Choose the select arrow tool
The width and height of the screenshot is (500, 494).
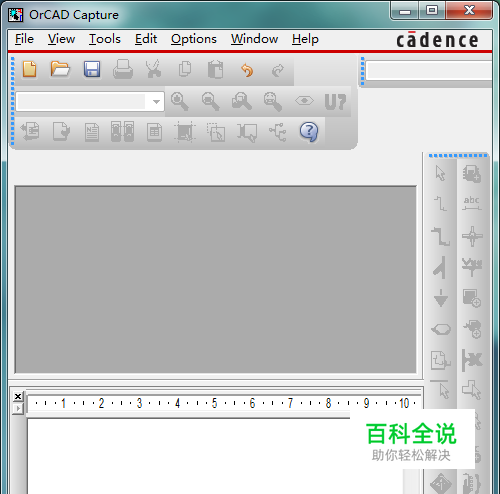coord(440,173)
